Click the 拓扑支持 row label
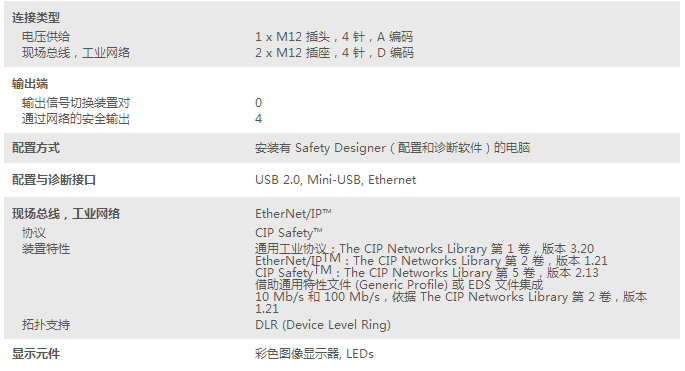The height and width of the screenshot is (371, 685). (x=46, y=325)
